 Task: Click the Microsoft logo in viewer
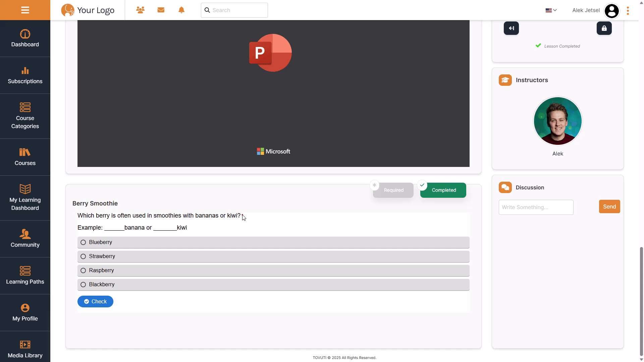click(x=273, y=152)
